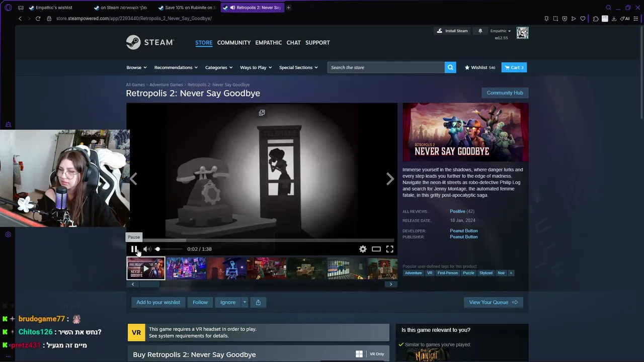
Task: Select the second screenshot thumbnail
Action: (186, 268)
